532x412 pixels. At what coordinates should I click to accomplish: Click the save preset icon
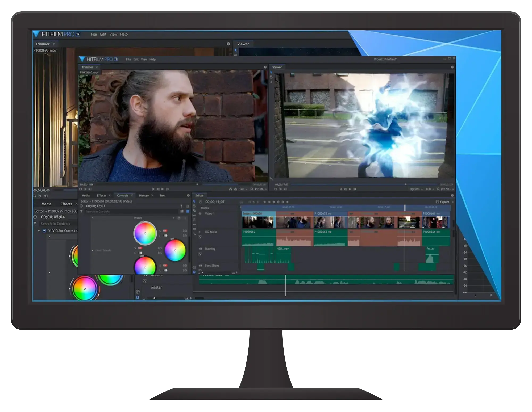click(x=179, y=218)
